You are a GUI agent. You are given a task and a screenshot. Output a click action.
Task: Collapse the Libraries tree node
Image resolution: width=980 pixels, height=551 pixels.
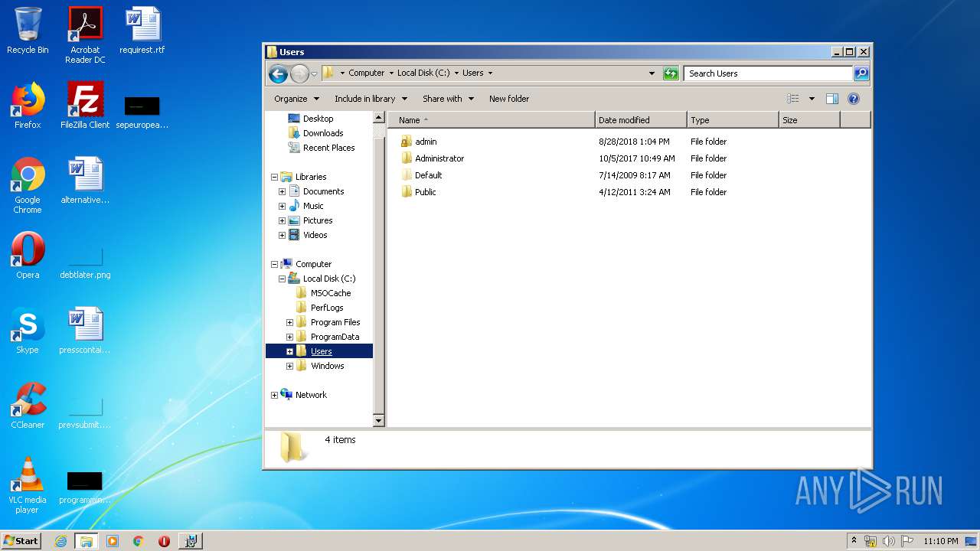click(x=274, y=177)
